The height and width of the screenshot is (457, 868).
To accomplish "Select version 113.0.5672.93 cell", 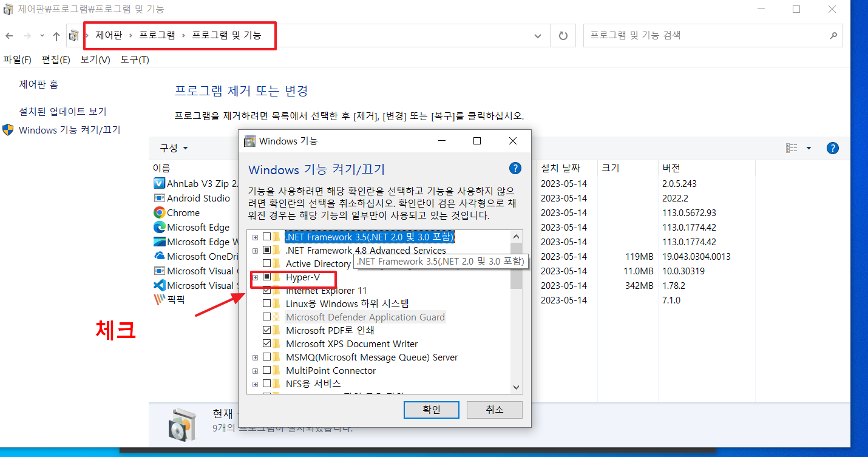I will coord(690,212).
